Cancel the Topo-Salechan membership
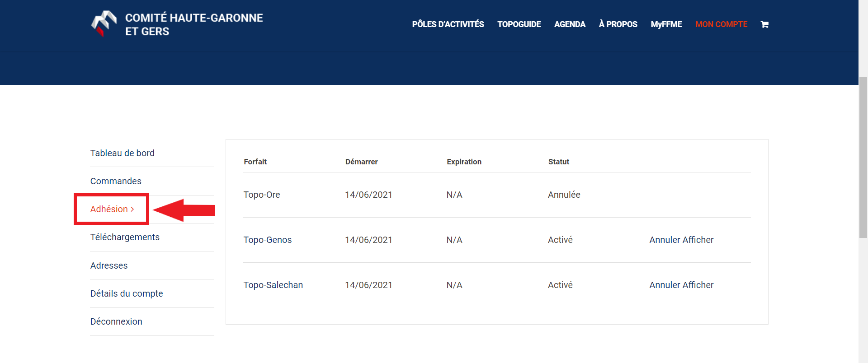The image size is (868, 363). pos(665,285)
